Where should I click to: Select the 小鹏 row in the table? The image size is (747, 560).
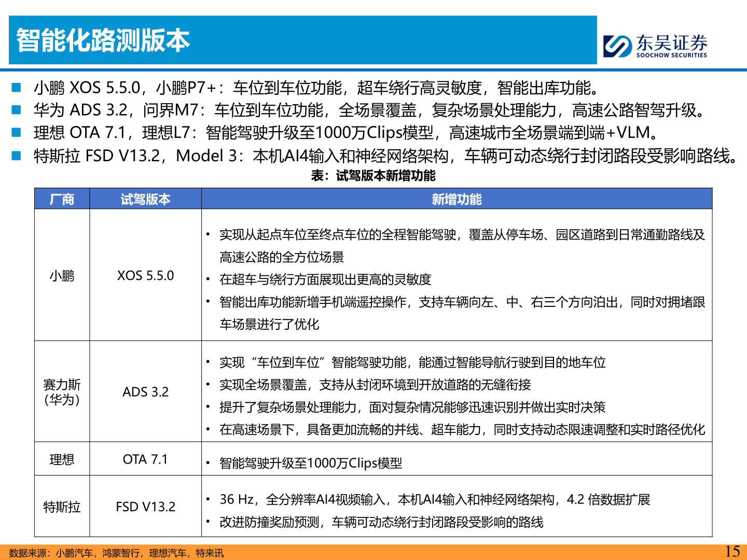(62, 276)
